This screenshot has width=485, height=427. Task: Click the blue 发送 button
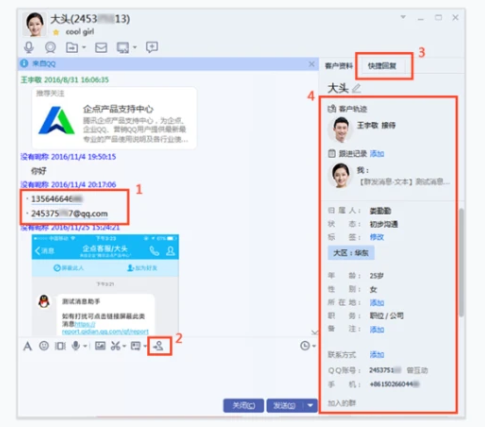tap(285, 405)
